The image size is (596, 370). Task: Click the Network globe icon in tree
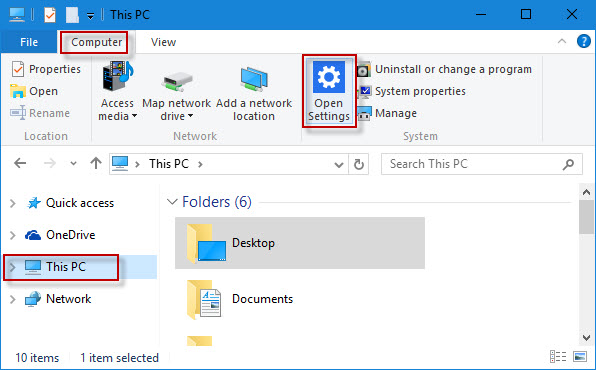click(x=33, y=299)
